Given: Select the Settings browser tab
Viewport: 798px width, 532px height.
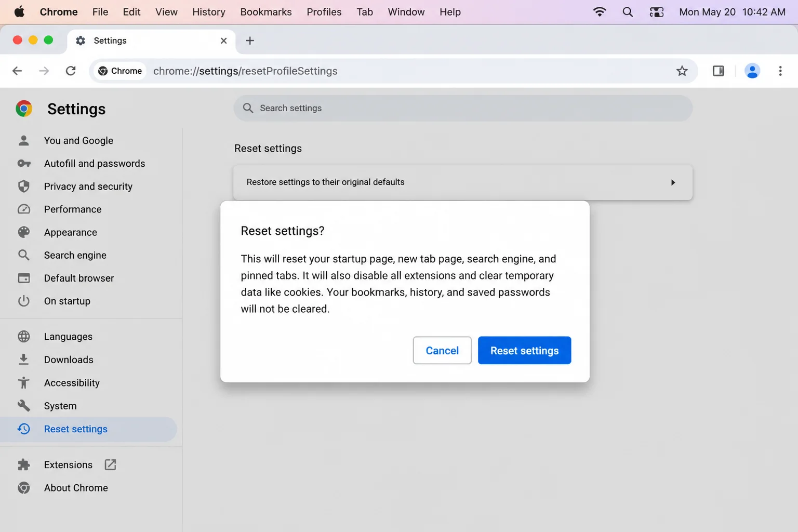Looking at the screenshot, I should click(x=151, y=41).
